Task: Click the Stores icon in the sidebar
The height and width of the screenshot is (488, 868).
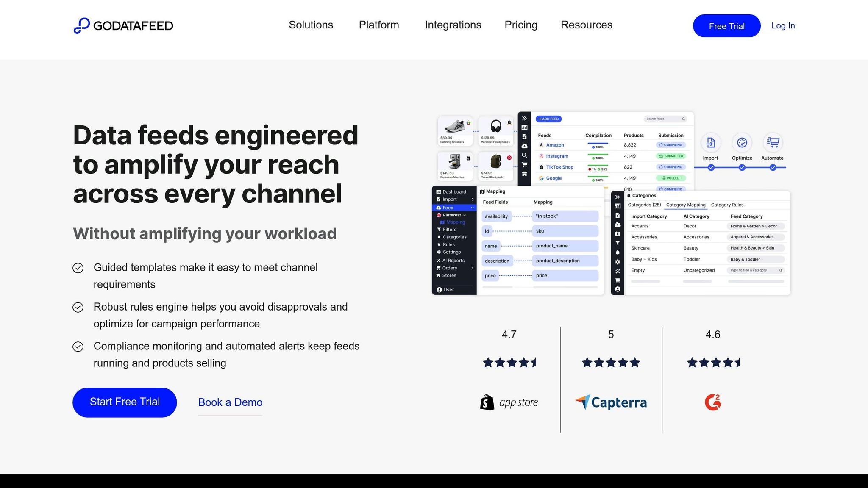Action: [439, 275]
